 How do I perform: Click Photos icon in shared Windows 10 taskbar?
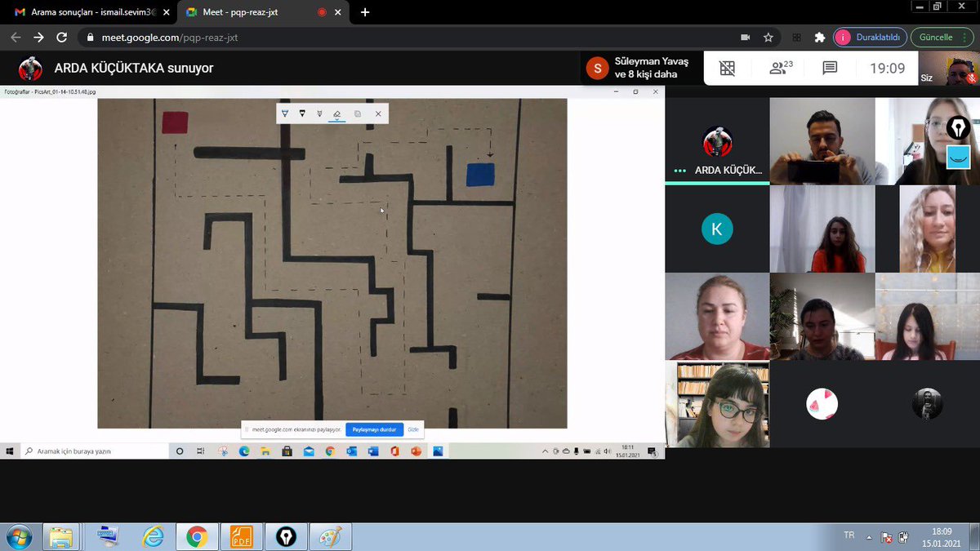(438, 451)
